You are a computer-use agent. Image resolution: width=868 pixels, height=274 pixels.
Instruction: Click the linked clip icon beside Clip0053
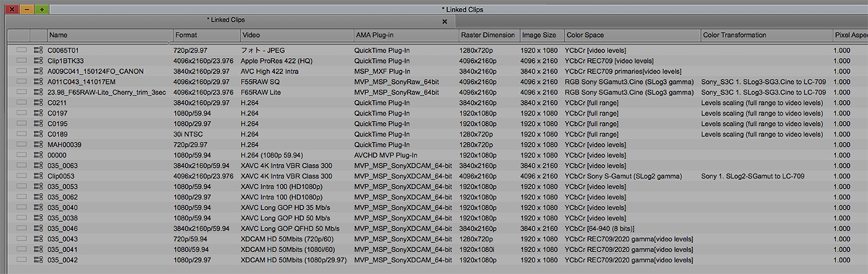(38, 176)
